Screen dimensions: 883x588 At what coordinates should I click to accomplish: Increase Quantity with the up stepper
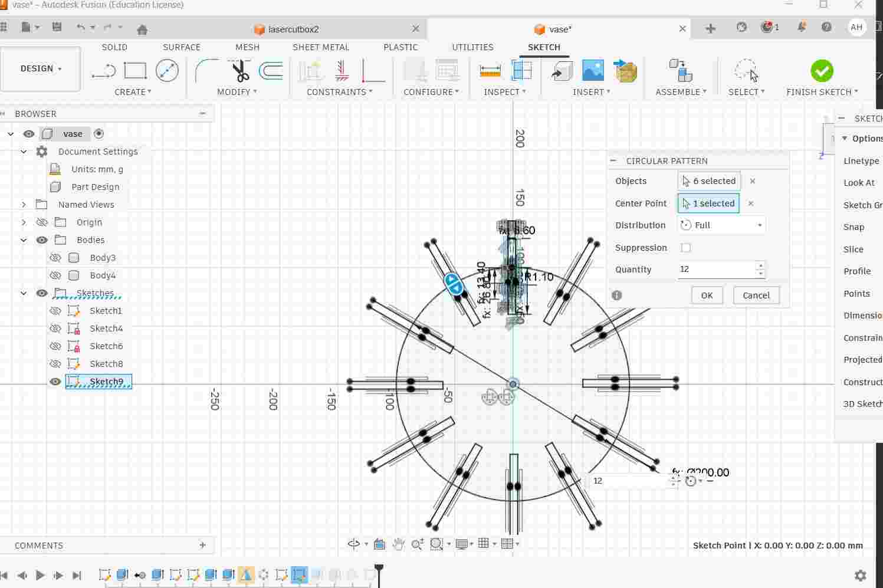760,265
